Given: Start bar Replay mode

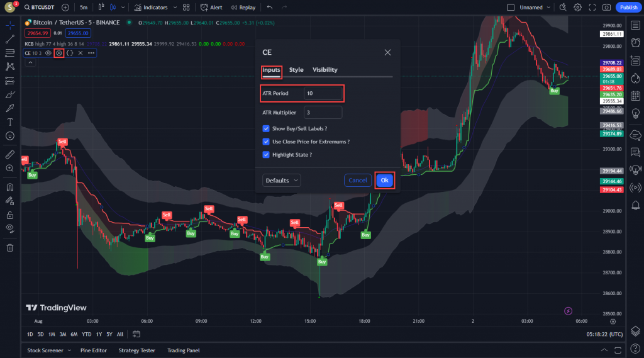Looking at the screenshot, I should [x=243, y=8].
